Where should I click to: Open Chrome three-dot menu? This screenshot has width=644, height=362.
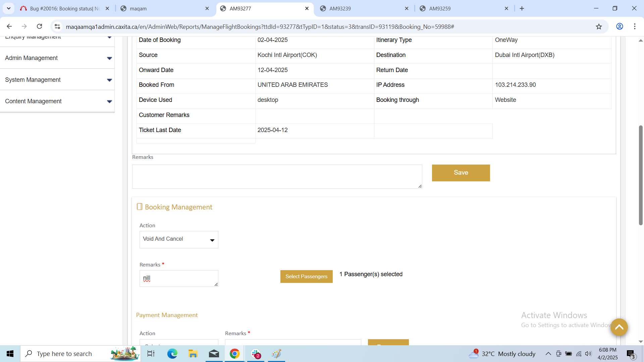pyautogui.click(x=635, y=26)
